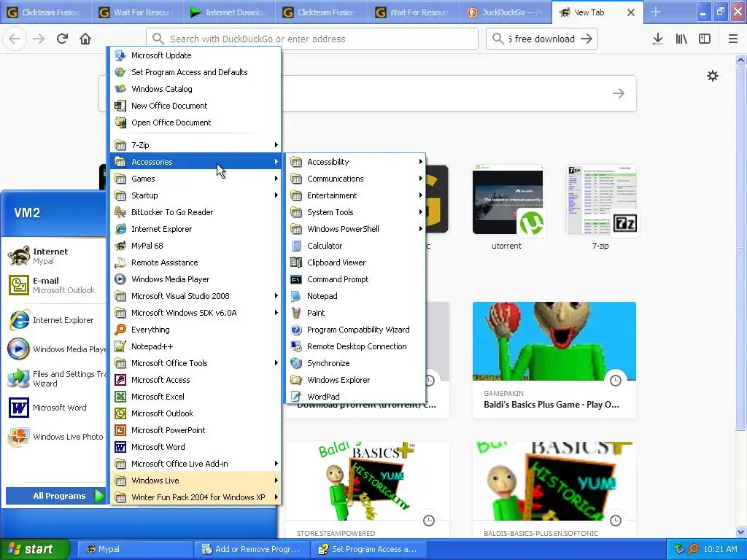This screenshot has height=560, width=747.
Task: Expand the Windows Live folder
Action: click(x=196, y=480)
